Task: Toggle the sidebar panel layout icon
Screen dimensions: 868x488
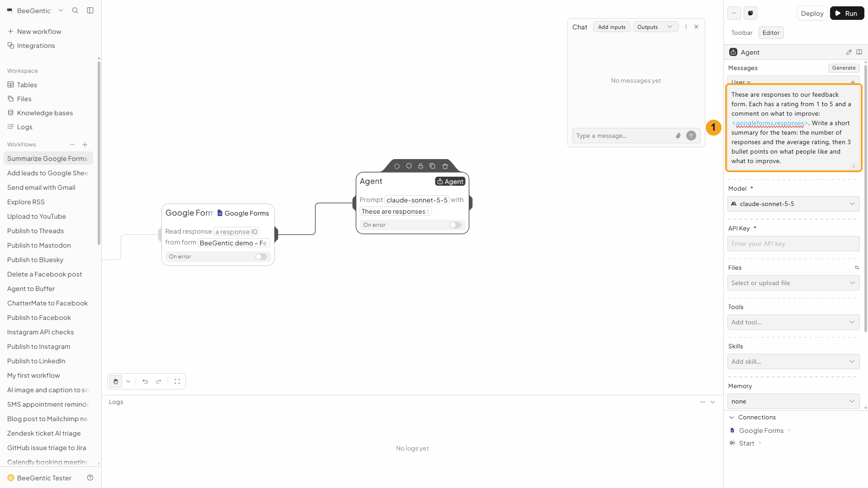Action: pyautogui.click(x=90, y=10)
